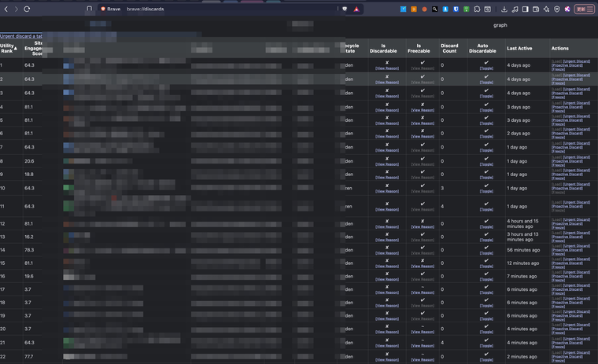
Task: Switch to the graph tab
Action: pos(500,25)
